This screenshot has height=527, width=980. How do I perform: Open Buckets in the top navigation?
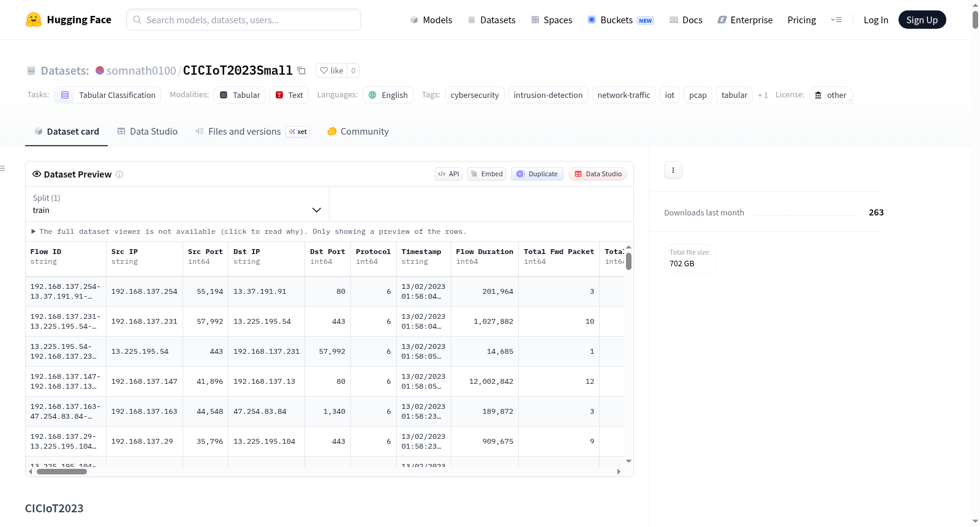coord(620,20)
